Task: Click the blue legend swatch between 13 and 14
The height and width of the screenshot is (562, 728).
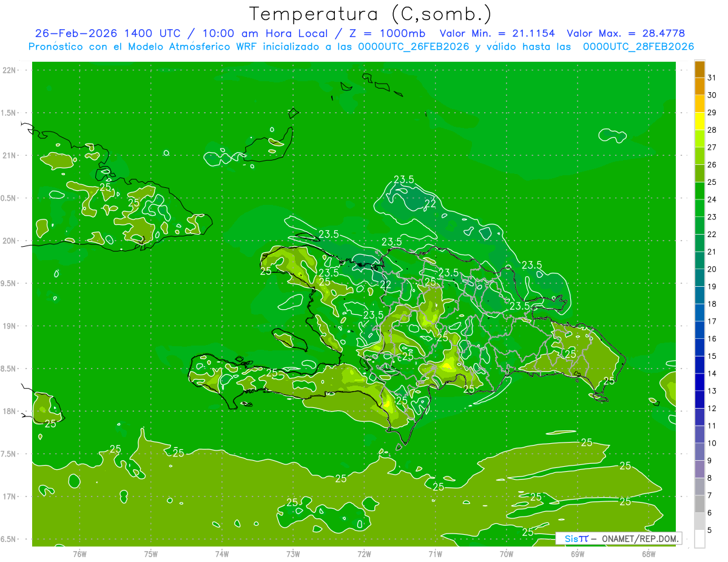Action: (699, 382)
